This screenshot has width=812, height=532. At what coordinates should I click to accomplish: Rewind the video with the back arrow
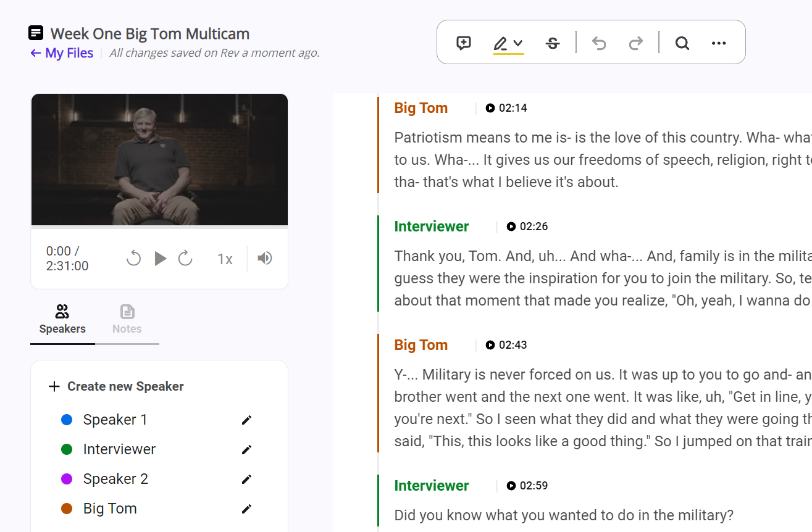coord(133,259)
